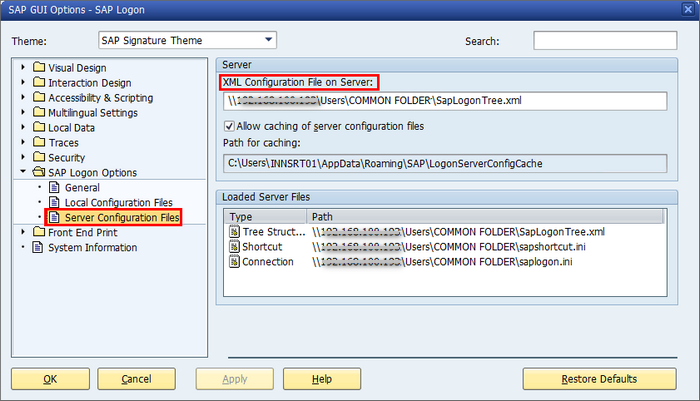Click the Shortcut file row icon
The width and height of the screenshot is (700, 401).
(234, 246)
